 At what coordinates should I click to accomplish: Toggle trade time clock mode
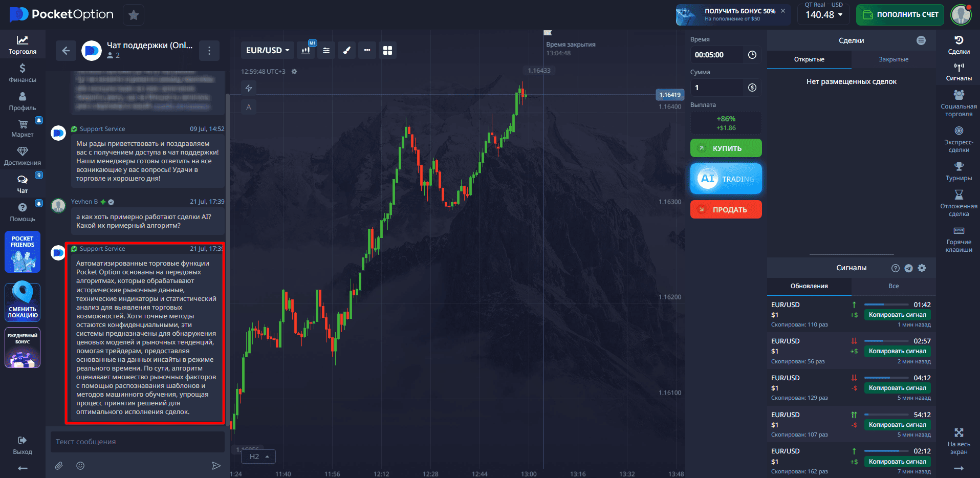coord(752,55)
